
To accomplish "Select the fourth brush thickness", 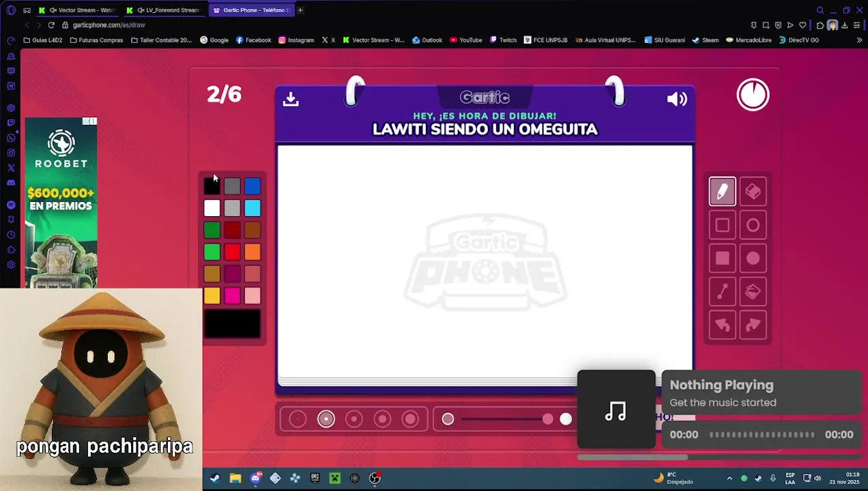I will coord(382,419).
